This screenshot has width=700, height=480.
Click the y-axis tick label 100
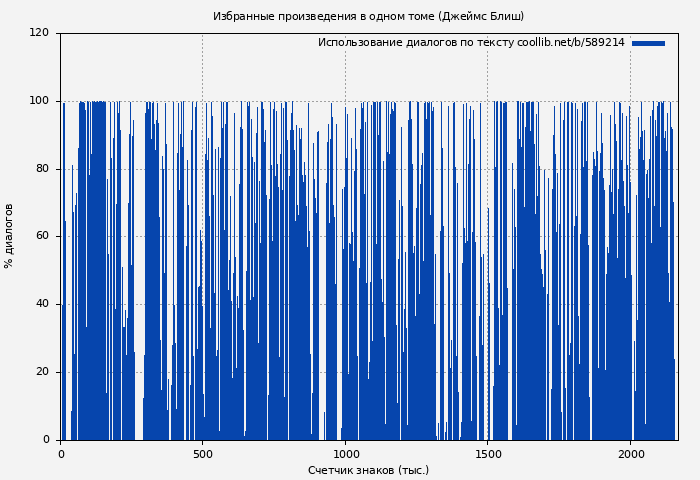tap(39, 101)
